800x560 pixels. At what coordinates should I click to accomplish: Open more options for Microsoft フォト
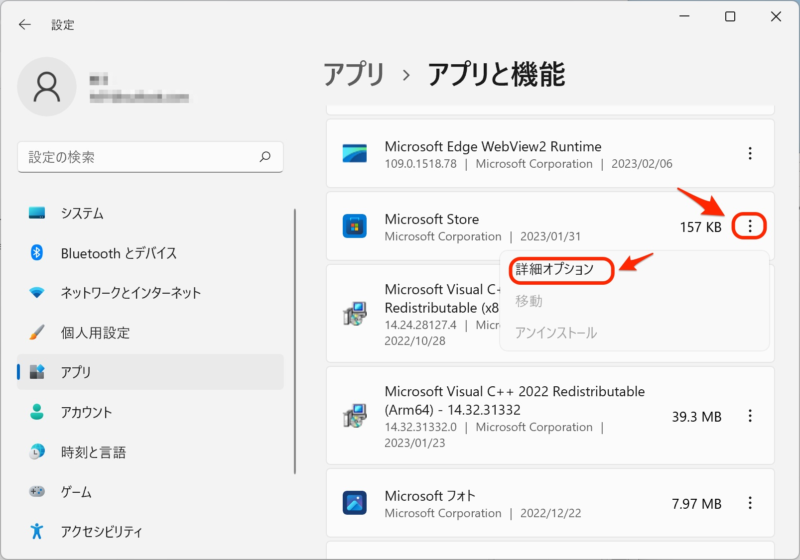(749, 503)
